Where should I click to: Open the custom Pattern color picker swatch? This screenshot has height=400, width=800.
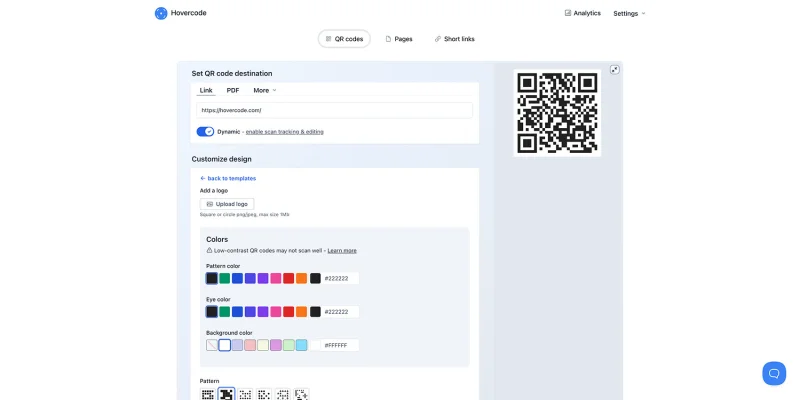pyautogui.click(x=315, y=278)
